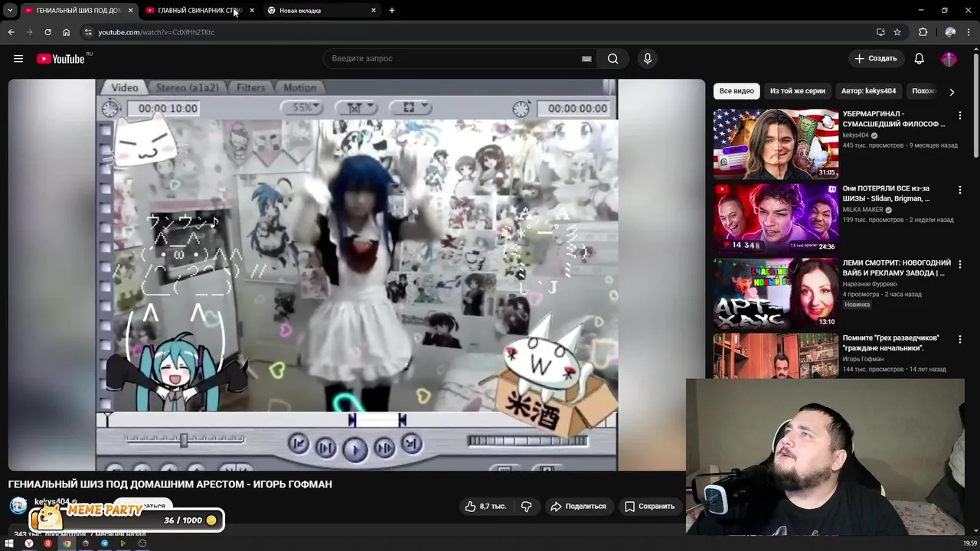This screenshot has height=551, width=980.
Task: Open Chrome three-dot menu
Action: (x=969, y=32)
